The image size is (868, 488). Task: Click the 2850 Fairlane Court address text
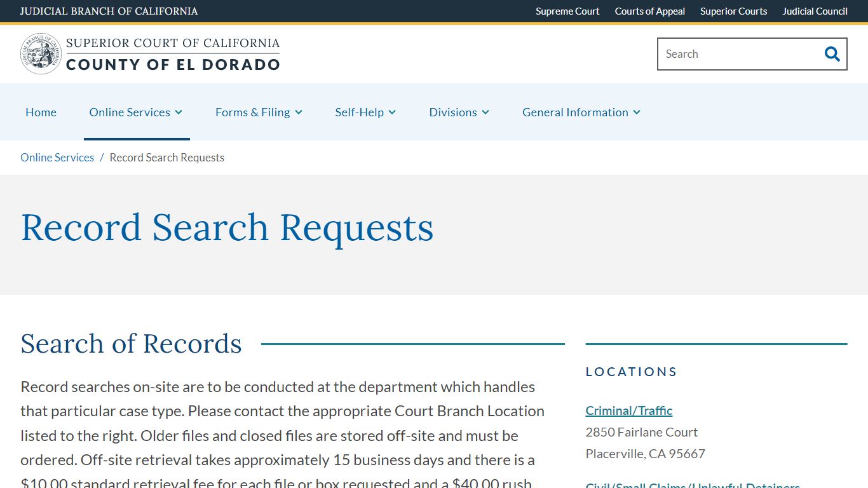pos(642,432)
